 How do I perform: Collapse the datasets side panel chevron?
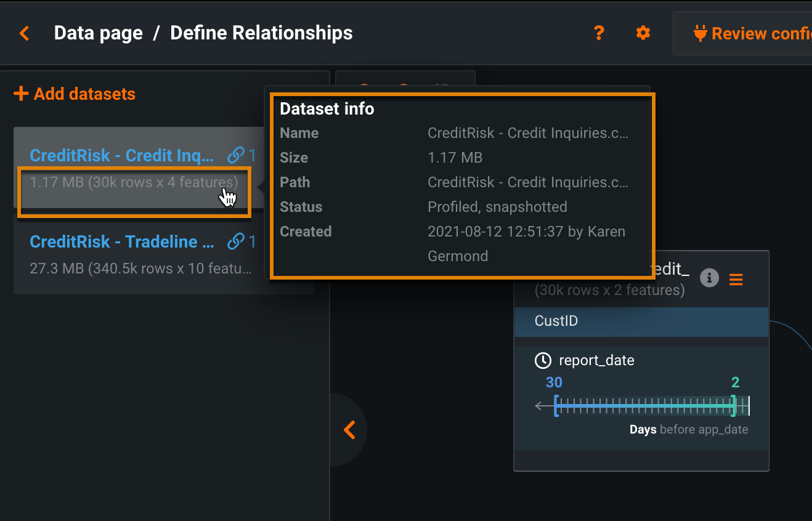coord(349,429)
